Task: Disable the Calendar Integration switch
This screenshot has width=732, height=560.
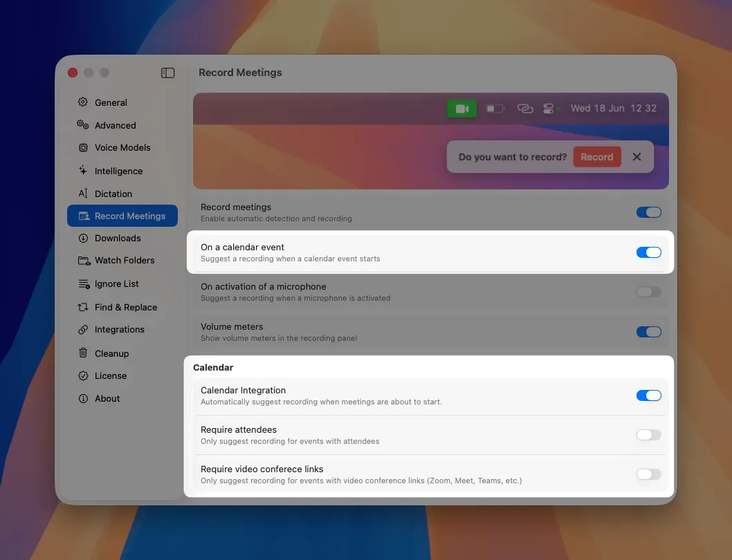Action: [x=649, y=395]
